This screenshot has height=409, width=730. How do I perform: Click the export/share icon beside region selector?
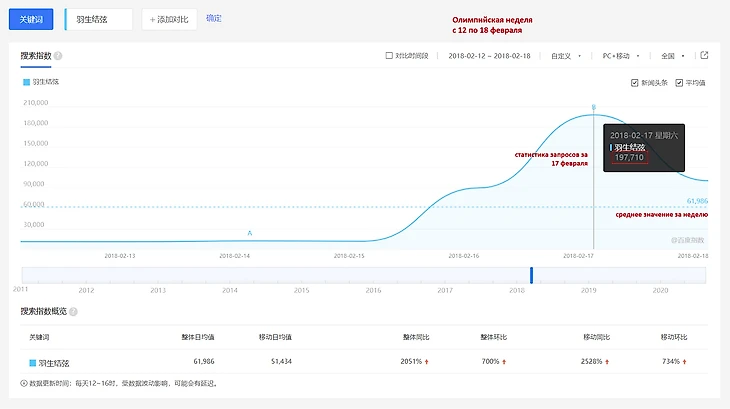(704, 56)
